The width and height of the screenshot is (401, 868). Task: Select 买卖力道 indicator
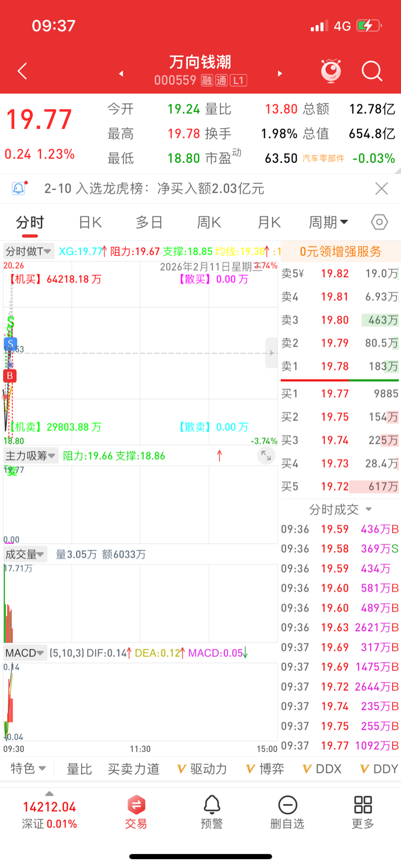coord(134,769)
